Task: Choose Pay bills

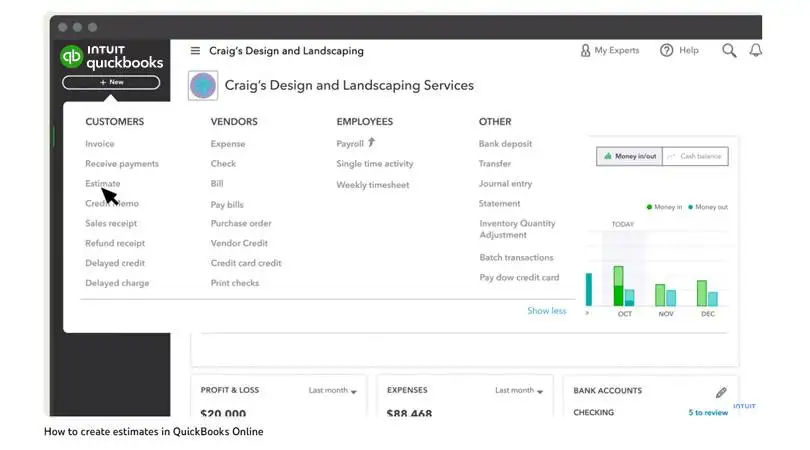Action: click(227, 205)
